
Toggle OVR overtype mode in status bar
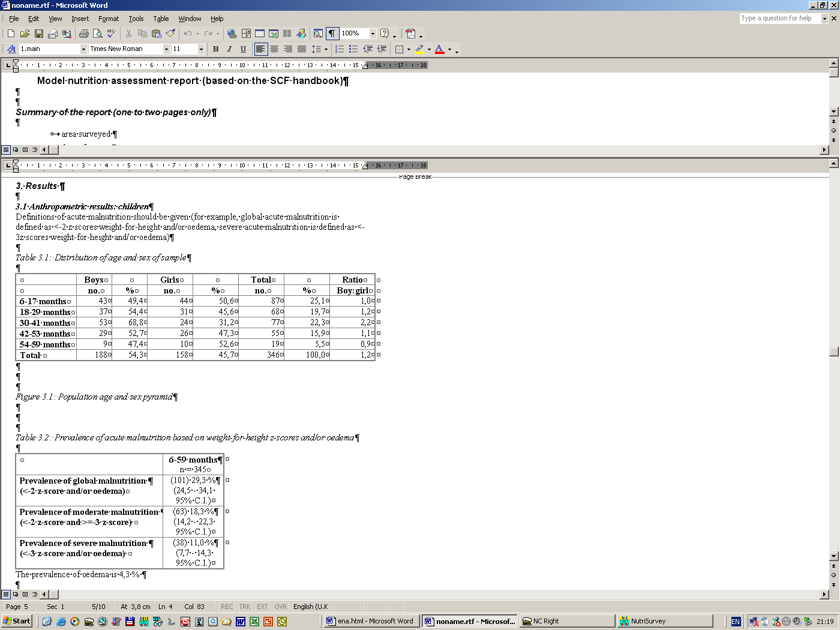(x=280, y=607)
